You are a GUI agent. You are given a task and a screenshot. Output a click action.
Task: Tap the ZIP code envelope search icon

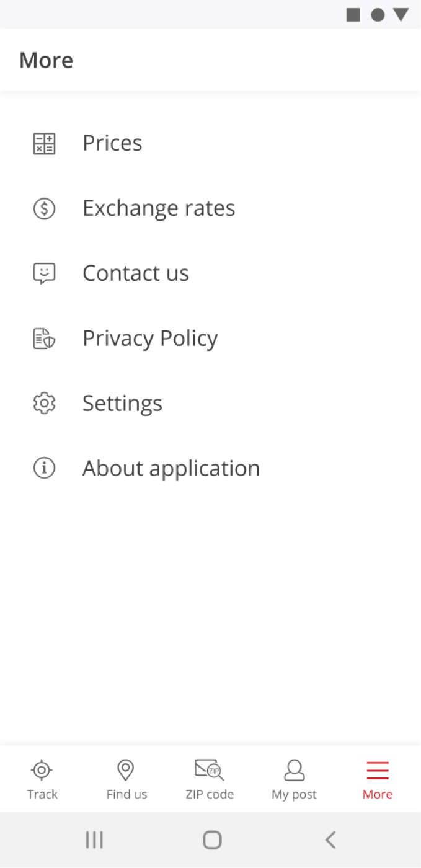pyautogui.click(x=210, y=770)
